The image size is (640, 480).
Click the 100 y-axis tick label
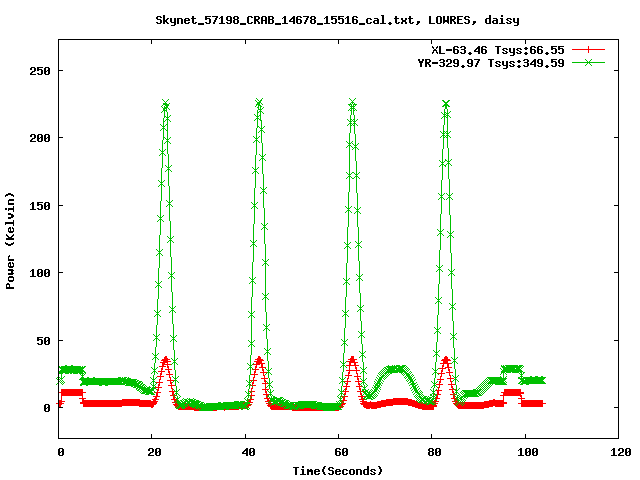(40, 273)
